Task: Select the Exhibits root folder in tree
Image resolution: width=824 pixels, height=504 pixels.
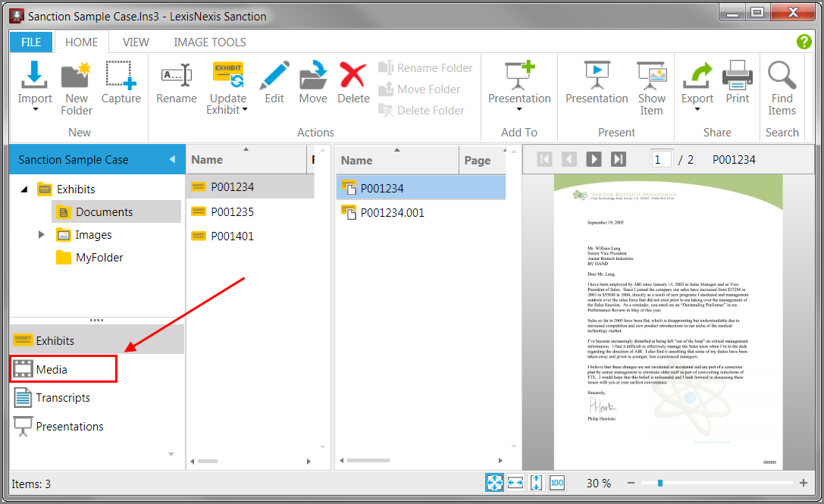Action: (66, 189)
